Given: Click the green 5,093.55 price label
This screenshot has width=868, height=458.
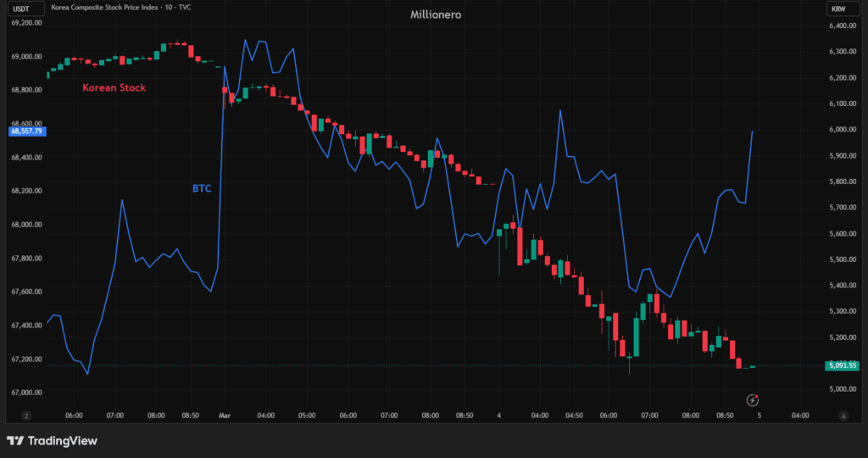Looking at the screenshot, I should point(841,366).
